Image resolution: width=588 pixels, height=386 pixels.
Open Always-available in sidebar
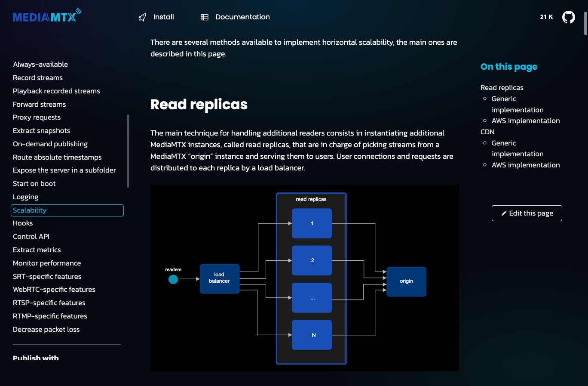point(40,65)
